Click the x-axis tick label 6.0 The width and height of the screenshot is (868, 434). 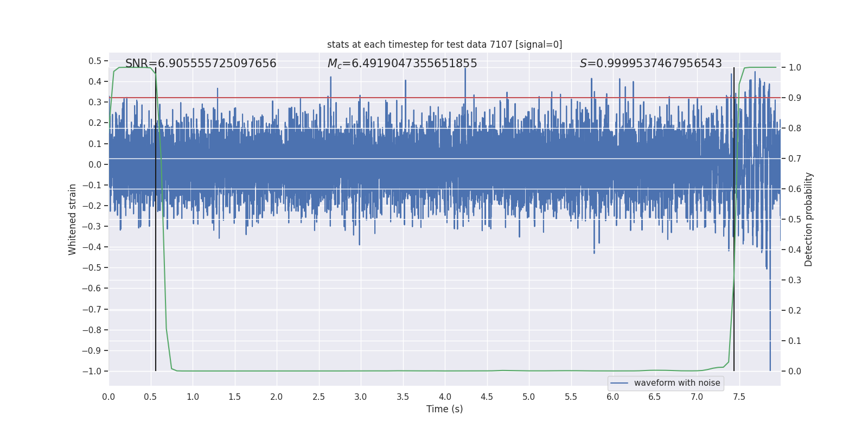(613, 397)
